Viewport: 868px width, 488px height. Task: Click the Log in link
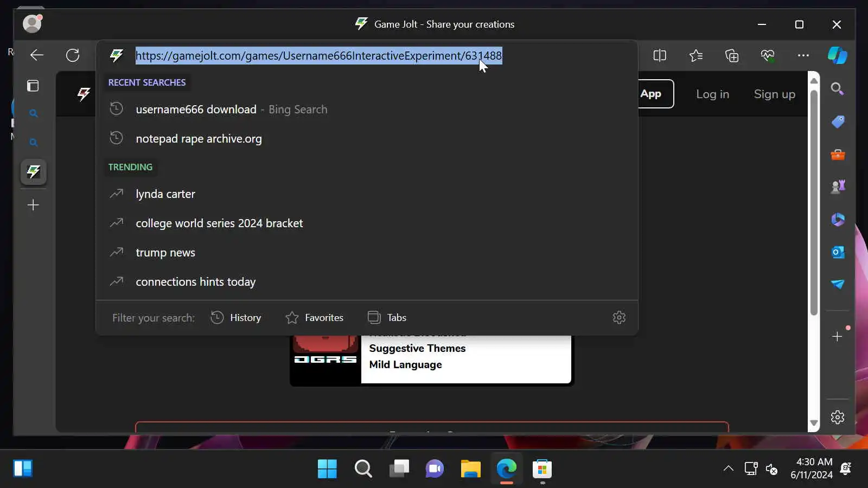pyautogui.click(x=712, y=94)
